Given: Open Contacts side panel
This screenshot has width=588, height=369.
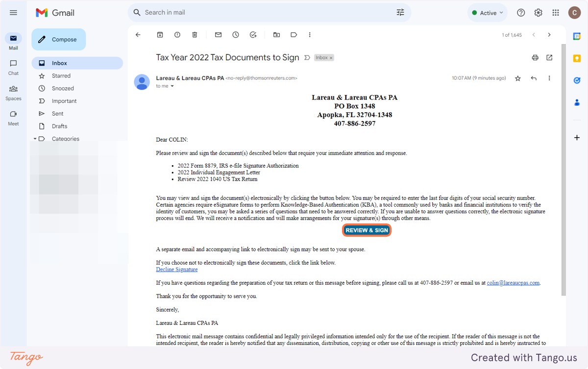Looking at the screenshot, I should tap(577, 102).
